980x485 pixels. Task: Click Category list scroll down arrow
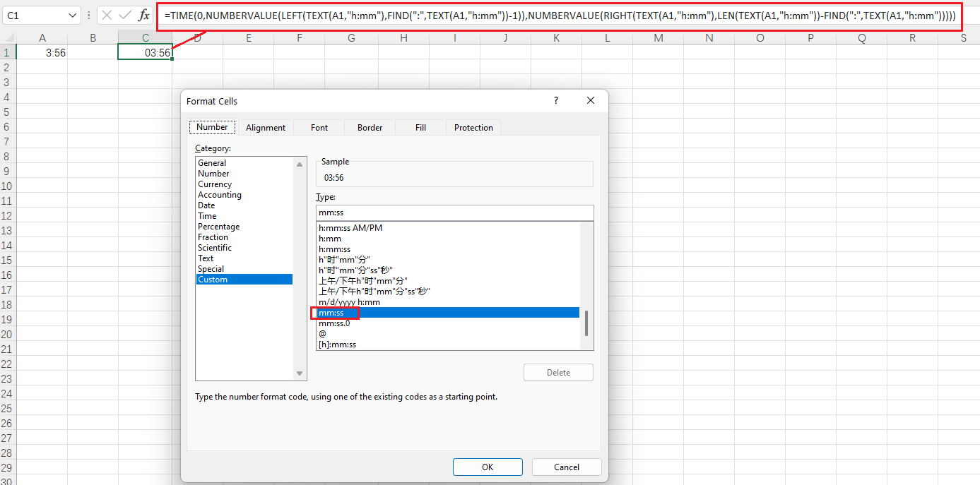coord(300,373)
